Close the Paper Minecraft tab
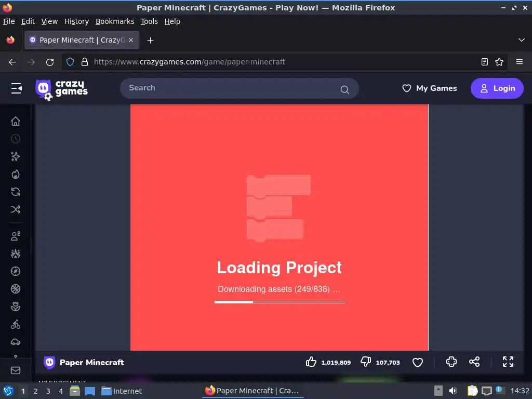 pos(131,40)
